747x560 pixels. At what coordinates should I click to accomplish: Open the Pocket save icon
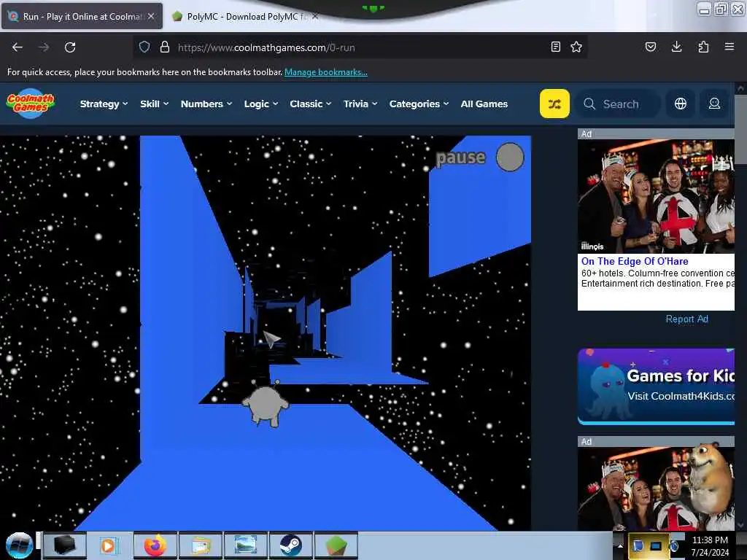tap(650, 47)
